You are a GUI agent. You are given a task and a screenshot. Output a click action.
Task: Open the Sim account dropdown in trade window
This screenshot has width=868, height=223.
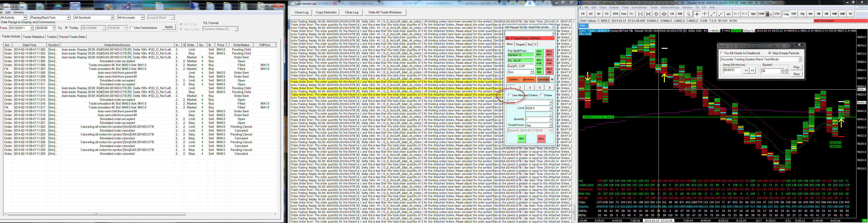[x=521, y=72]
